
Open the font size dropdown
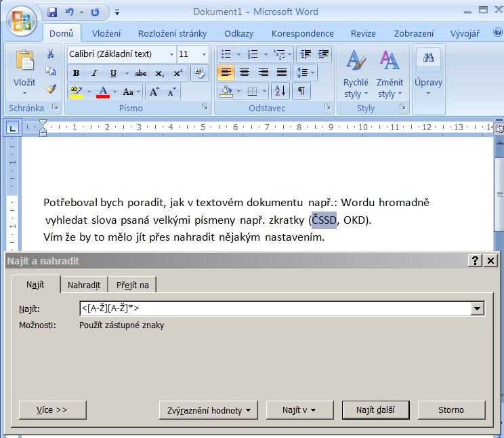tap(204, 54)
